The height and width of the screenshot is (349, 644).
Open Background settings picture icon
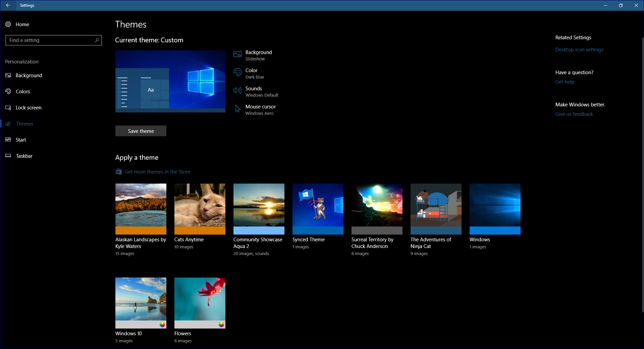point(237,54)
